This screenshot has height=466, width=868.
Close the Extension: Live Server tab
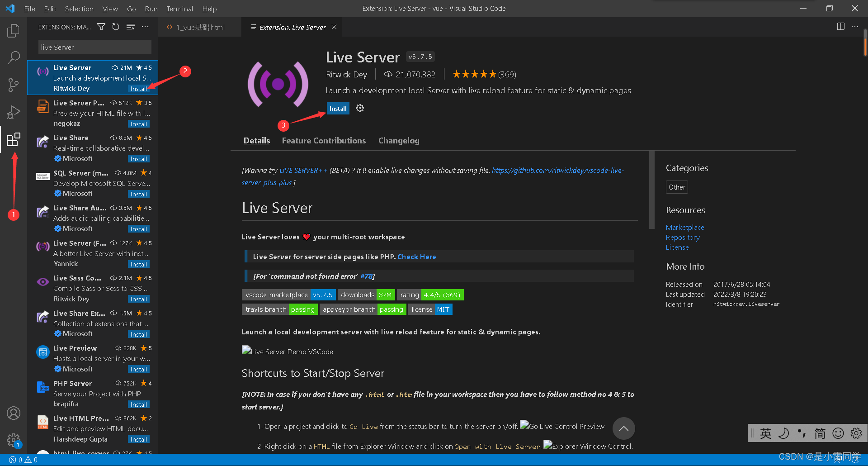[334, 27]
